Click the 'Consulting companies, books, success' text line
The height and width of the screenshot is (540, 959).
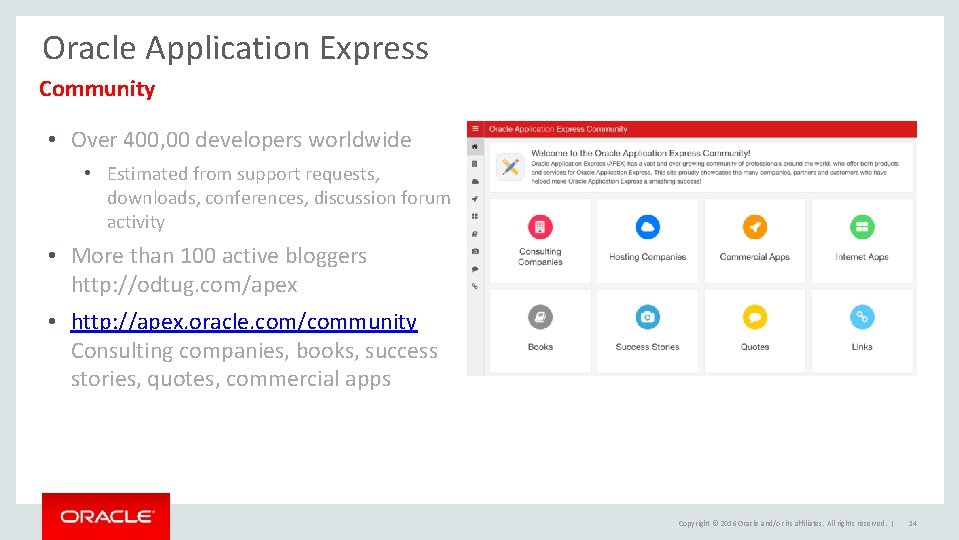tap(254, 350)
